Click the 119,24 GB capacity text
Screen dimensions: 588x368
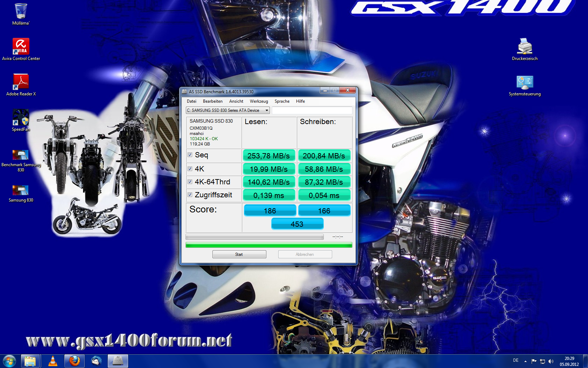pos(200,144)
